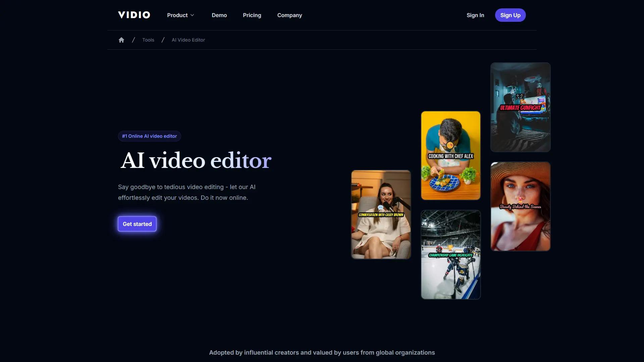
Task: Click the Sign In link
Action: [475, 15]
